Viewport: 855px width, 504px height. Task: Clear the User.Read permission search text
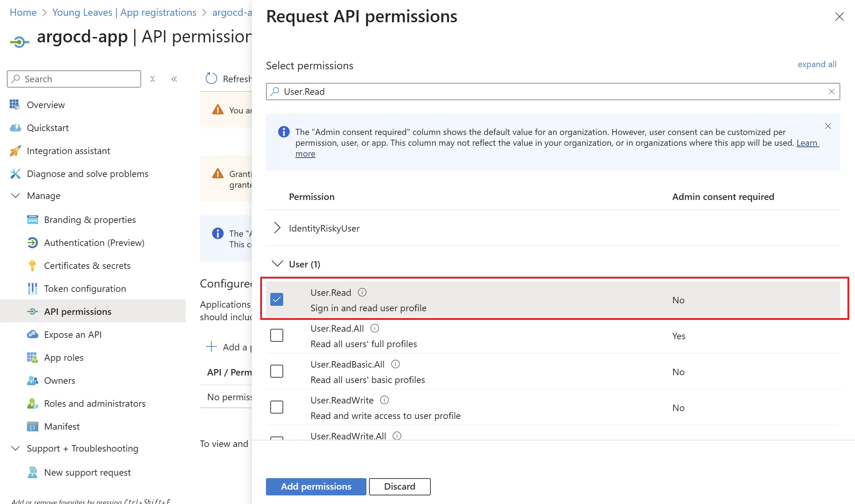pyautogui.click(x=832, y=92)
